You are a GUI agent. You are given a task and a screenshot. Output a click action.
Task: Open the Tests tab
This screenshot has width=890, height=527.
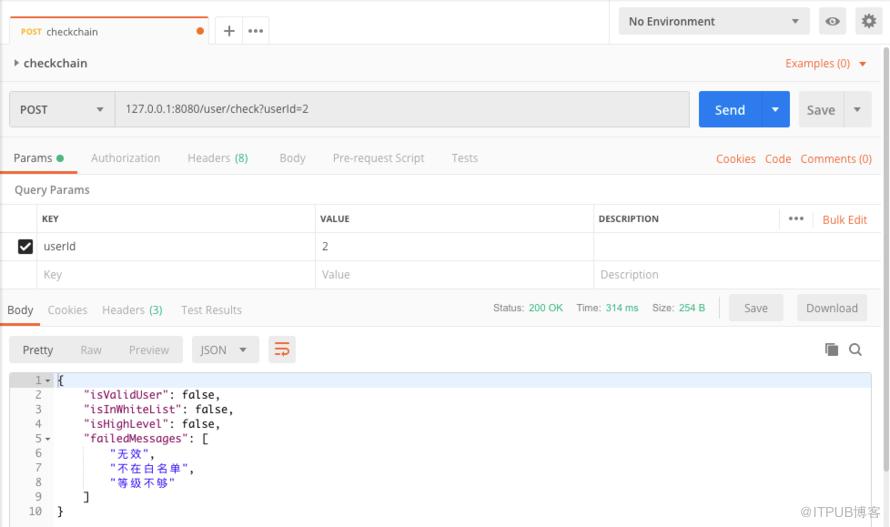(x=464, y=158)
